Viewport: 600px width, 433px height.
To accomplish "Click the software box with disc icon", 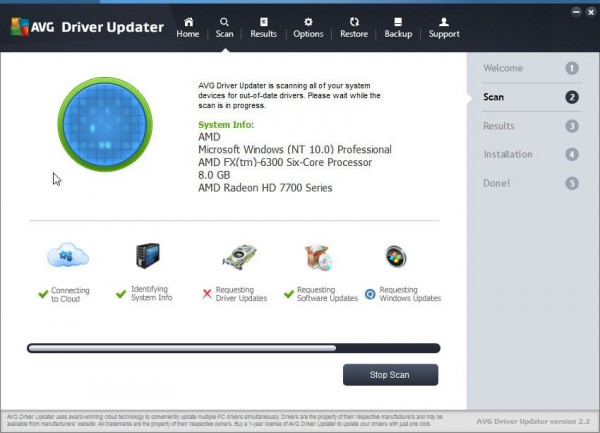I will click(318, 258).
